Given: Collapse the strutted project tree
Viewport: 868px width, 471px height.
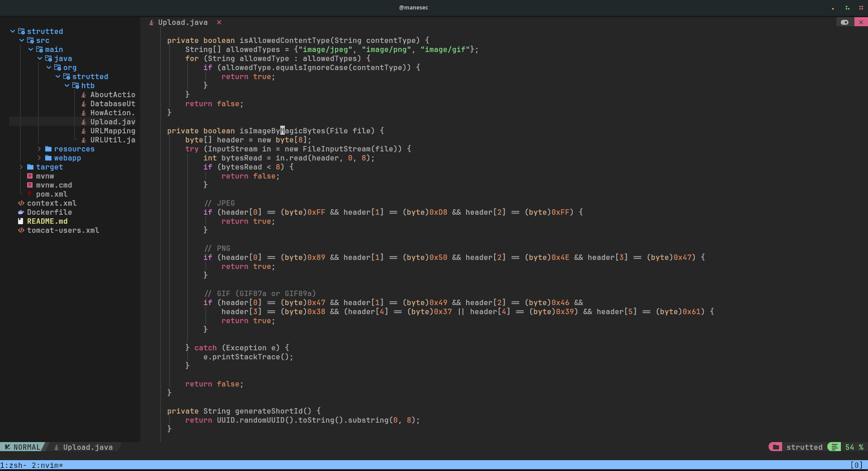Looking at the screenshot, I should click(12, 31).
